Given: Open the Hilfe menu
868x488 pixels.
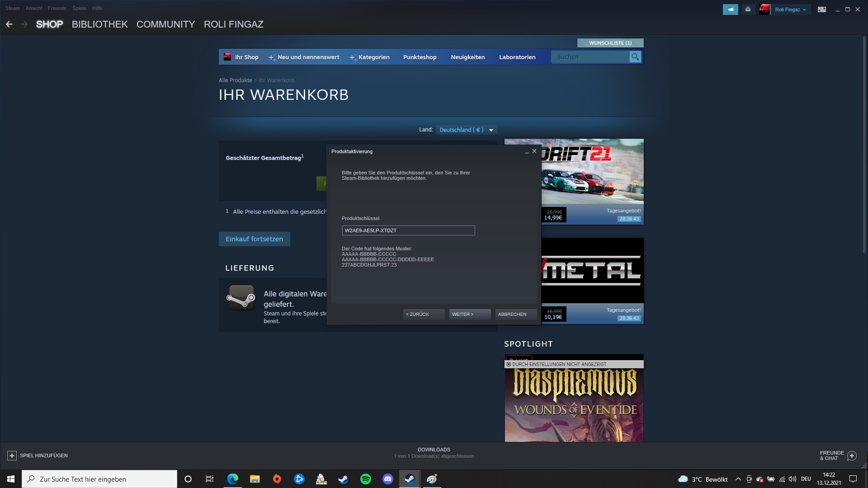Looking at the screenshot, I should pyautogui.click(x=97, y=8).
